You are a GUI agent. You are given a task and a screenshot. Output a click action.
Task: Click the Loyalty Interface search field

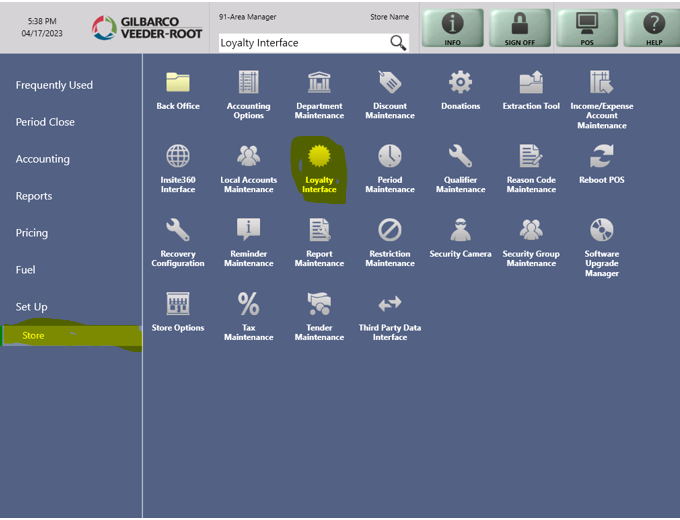click(300, 43)
